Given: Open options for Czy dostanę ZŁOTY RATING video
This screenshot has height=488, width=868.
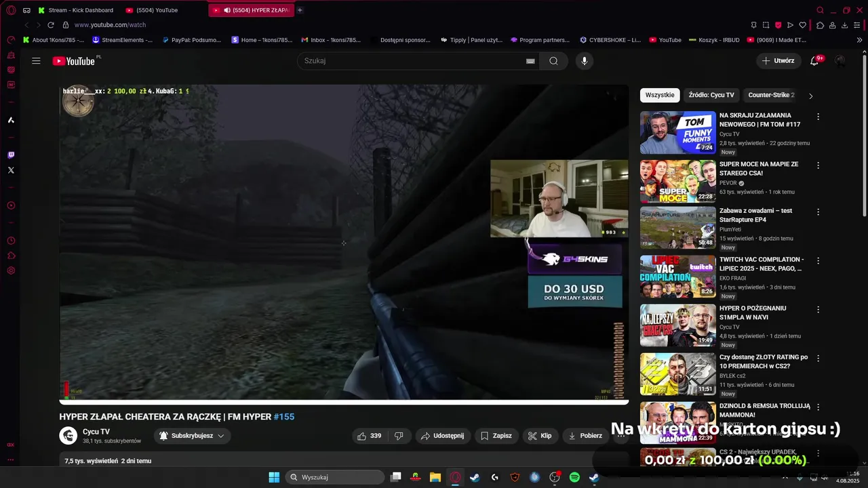Looking at the screenshot, I should pos(818,358).
